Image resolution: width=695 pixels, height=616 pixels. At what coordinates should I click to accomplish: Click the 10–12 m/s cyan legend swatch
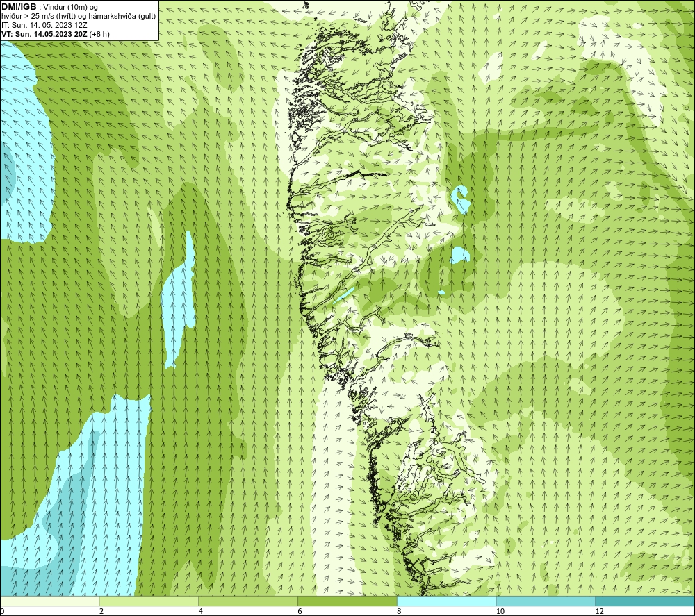546,601
